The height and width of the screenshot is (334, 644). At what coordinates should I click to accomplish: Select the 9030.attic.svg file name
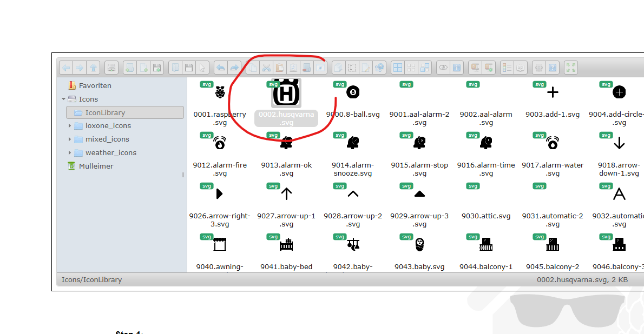point(486,216)
